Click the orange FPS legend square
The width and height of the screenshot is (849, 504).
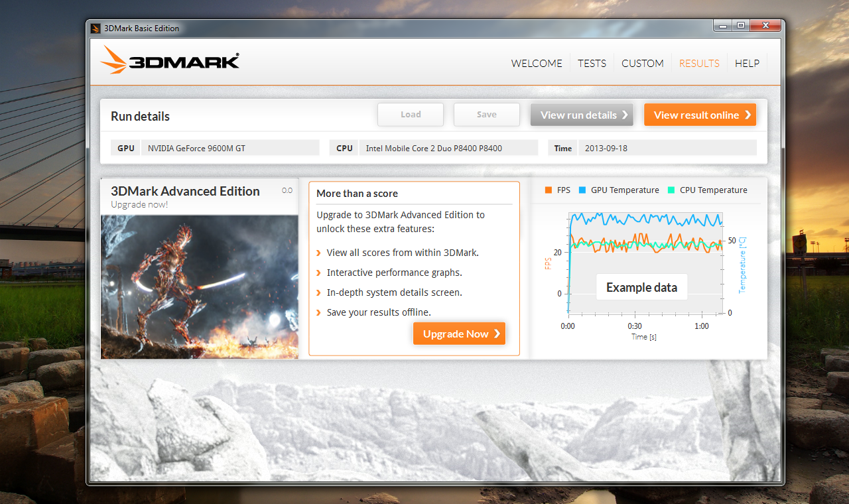tap(548, 190)
